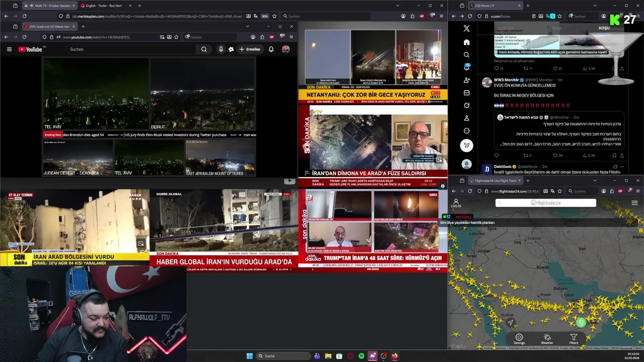This screenshot has height=362, width=644.
Task: Click the YouTube Suchen search field
Action: click(x=131, y=49)
